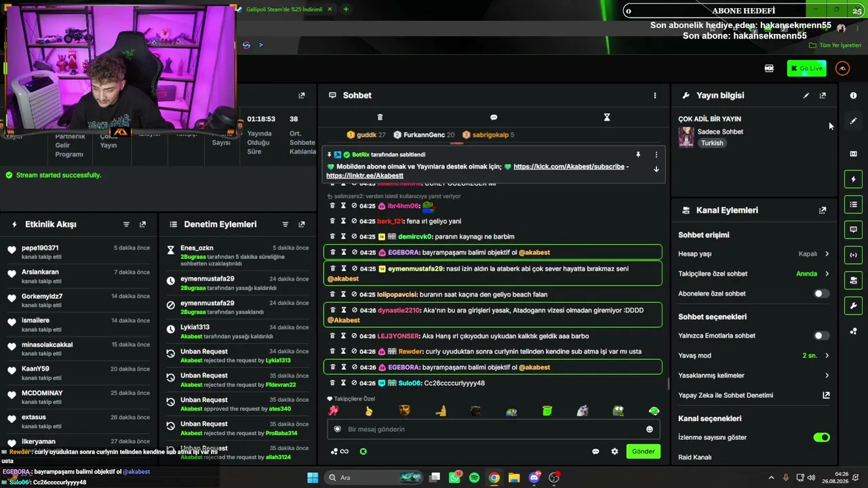Click username EGEBORA in the 04:25 message
This screenshot has height=488, width=868.
403,252
